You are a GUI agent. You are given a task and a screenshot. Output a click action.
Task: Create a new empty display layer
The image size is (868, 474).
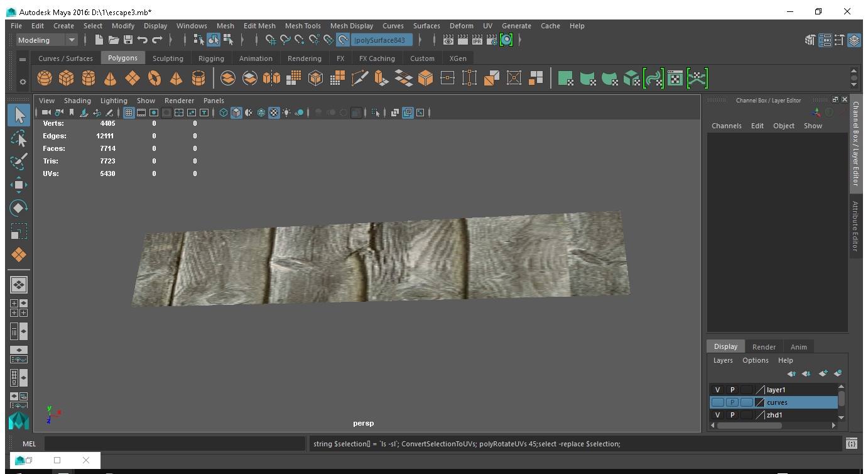coord(823,373)
